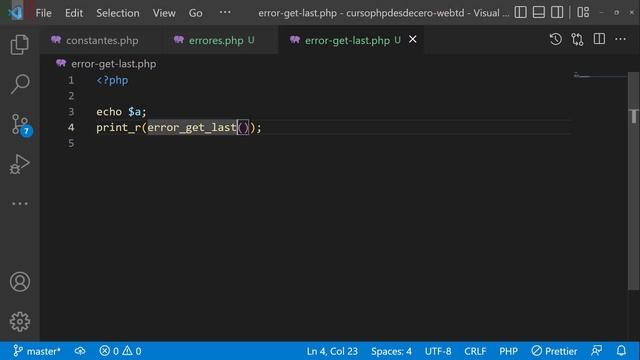Toggle Secondary Side Bar layout icon
Screen dimensions: 640x360
pyautogui.click(x=557, y=12)
